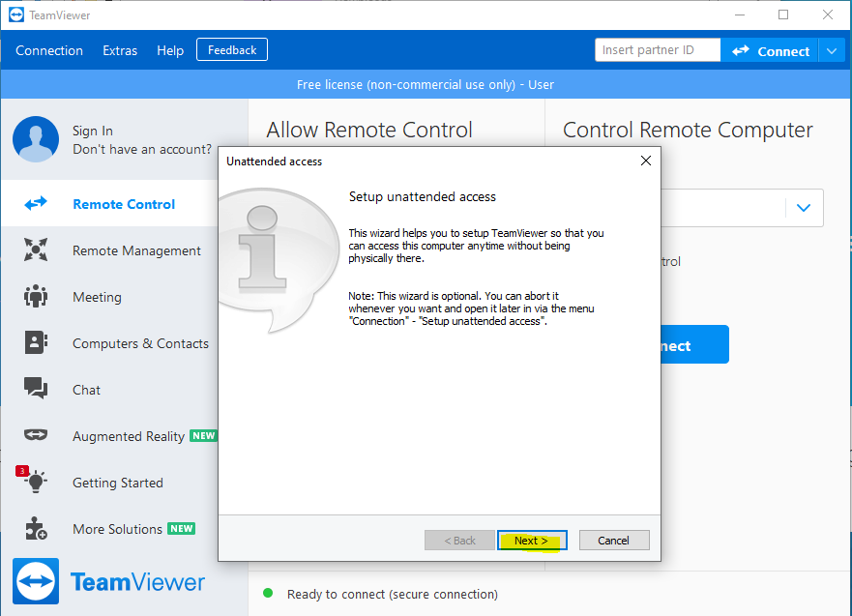Click the Augmented Reality headset icon

[36, 436]
